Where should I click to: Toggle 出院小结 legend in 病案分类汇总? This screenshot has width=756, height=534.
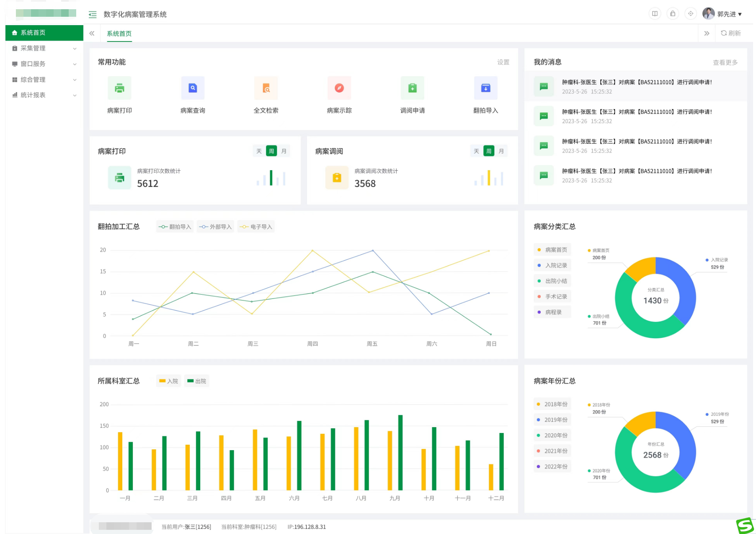(x=552, y=281)
